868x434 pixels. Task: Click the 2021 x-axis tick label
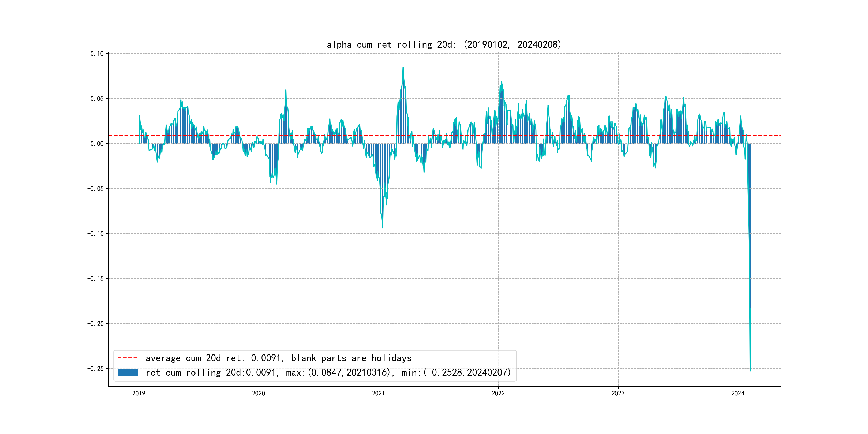click(x=378, y=393)
